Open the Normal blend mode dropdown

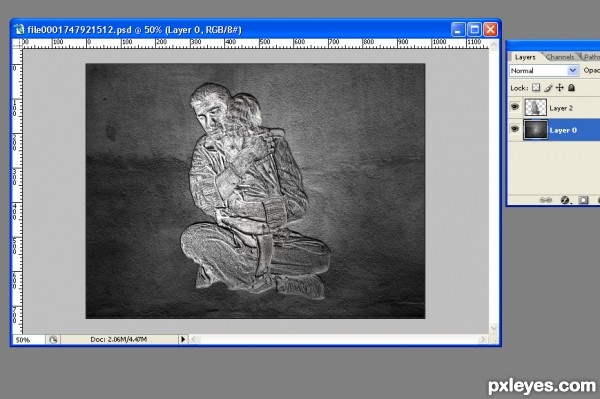tap(543, 70)
